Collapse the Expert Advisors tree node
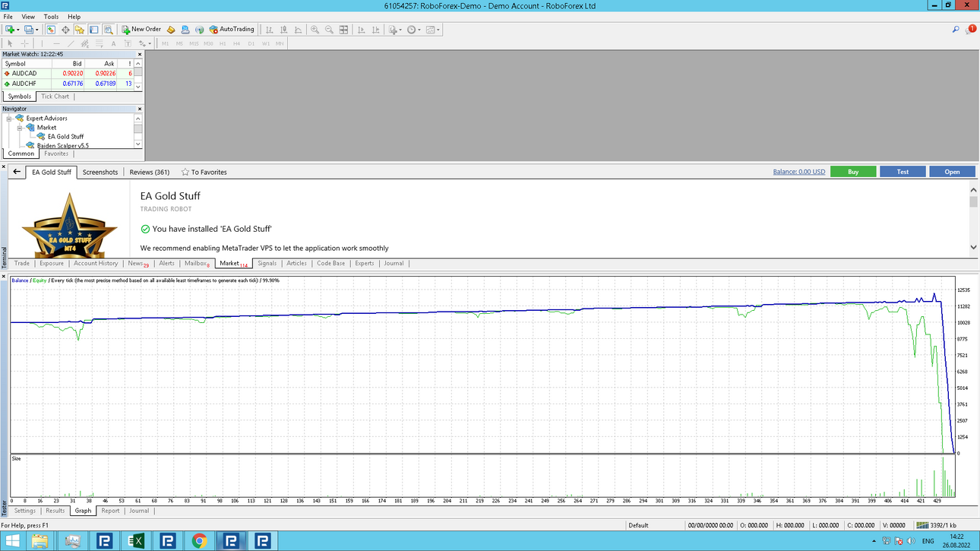The height and width of the screenshot is (551, 980). coord(9,119)
